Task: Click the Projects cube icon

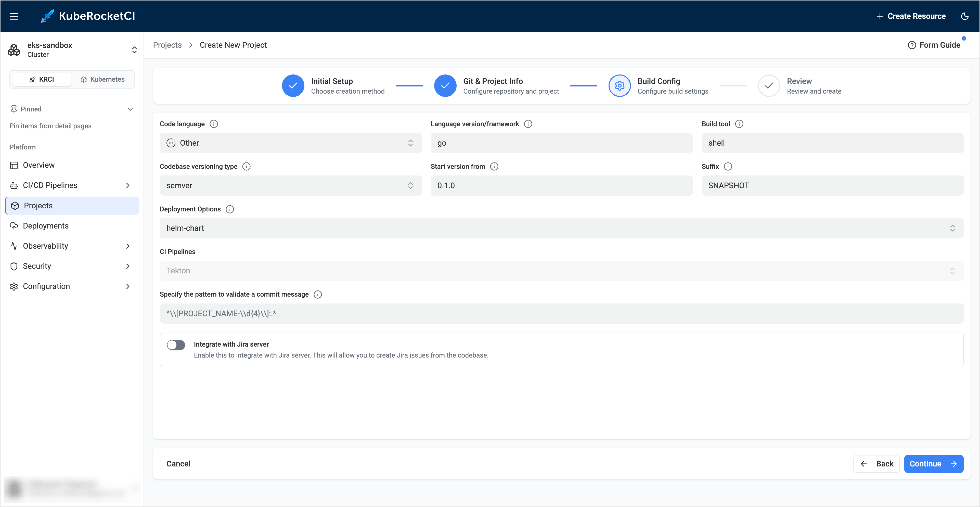Action: coord(15,206)
